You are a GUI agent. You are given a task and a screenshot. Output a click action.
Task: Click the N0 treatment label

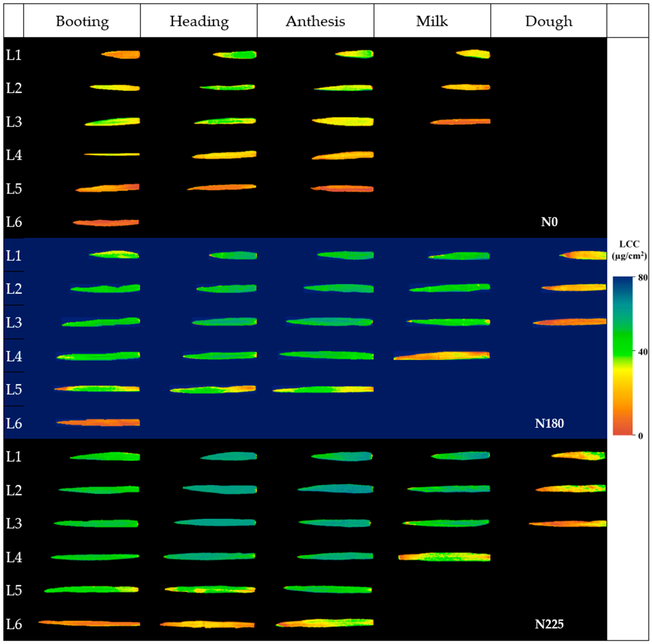tap(549, 222)
